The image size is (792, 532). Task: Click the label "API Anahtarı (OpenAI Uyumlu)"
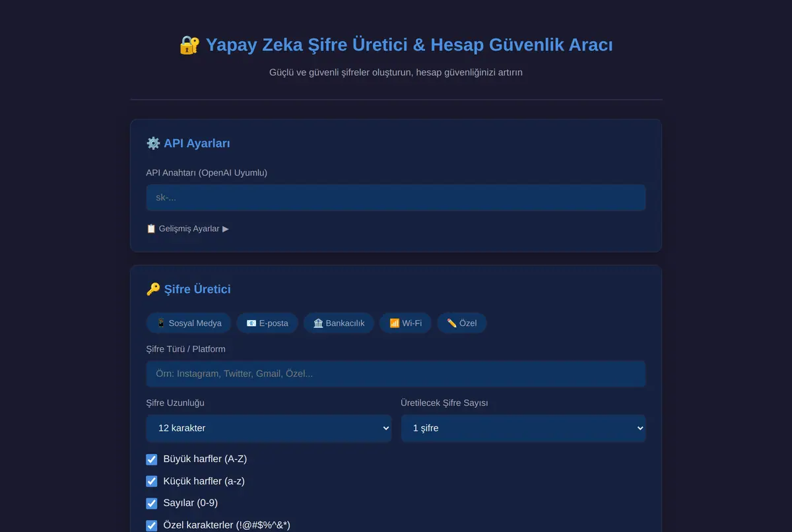207,173
